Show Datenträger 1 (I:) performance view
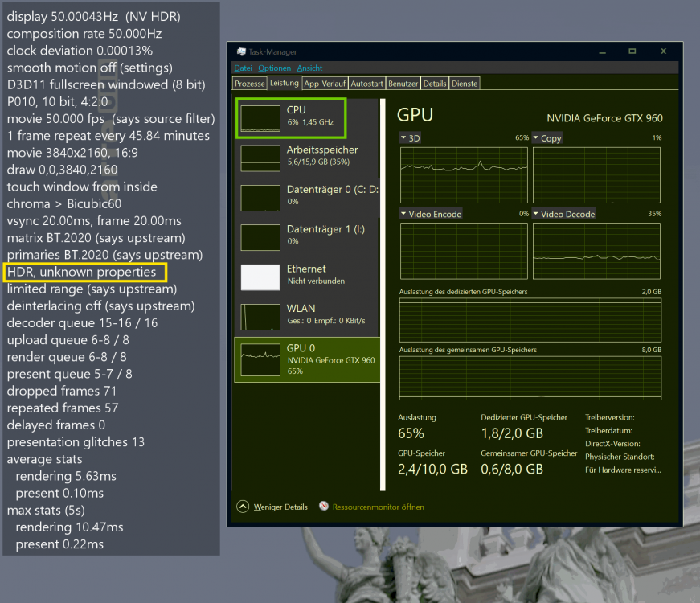The height and width of the screenshot is (603, 700). click(x=321, y=235)
